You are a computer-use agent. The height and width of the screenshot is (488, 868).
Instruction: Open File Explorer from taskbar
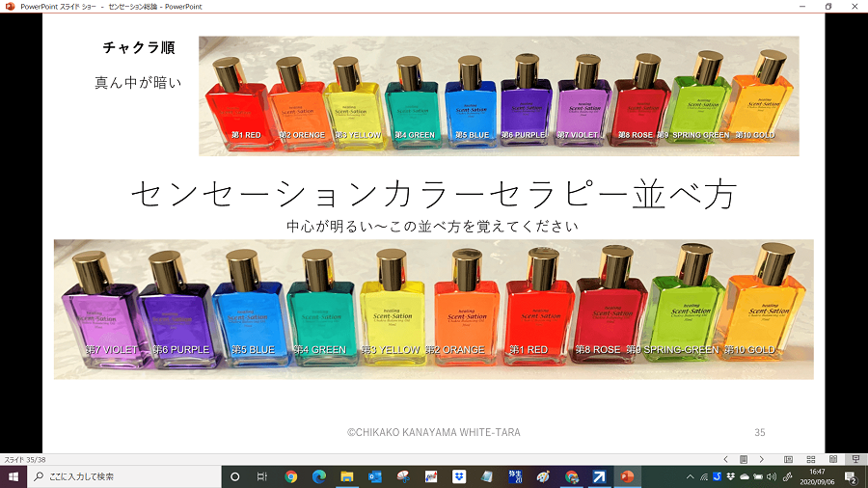(347, 476)
